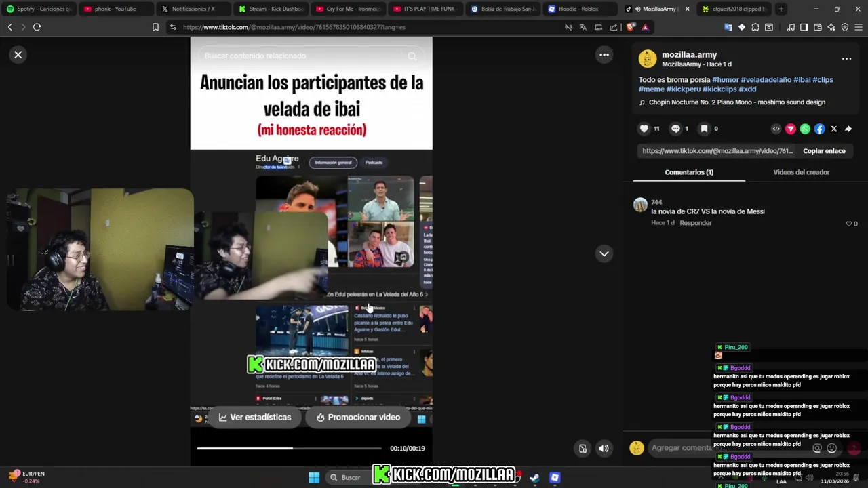Share the video on WhatsApp

805,129
